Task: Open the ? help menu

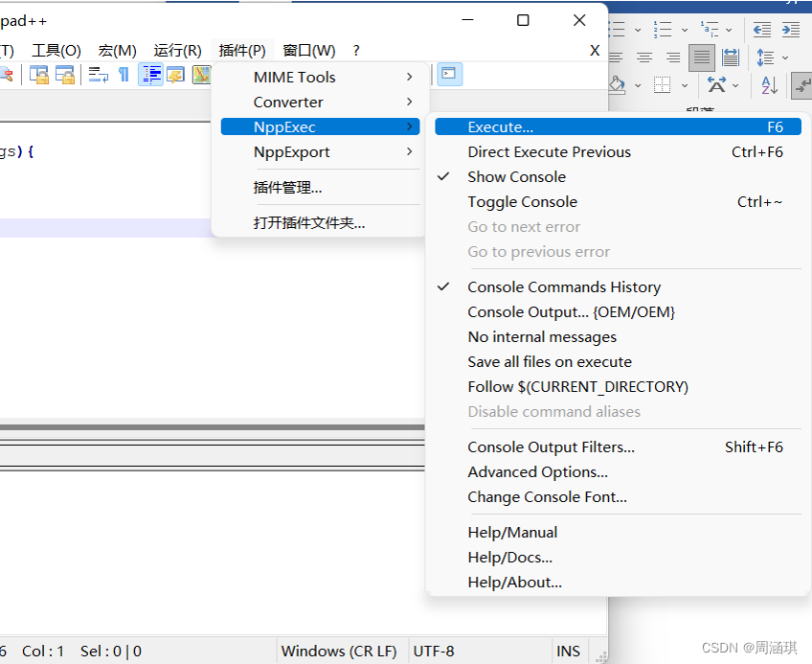Action: pos(356,50)
